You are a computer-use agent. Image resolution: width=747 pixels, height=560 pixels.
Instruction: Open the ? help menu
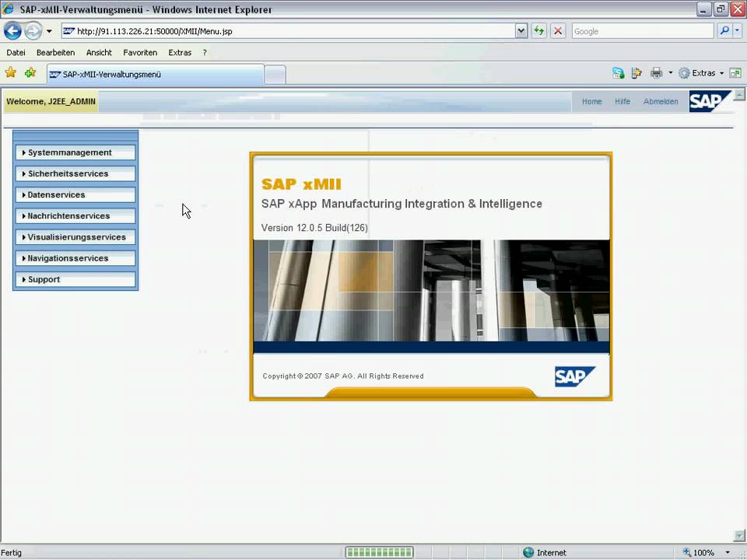(205, 52)
